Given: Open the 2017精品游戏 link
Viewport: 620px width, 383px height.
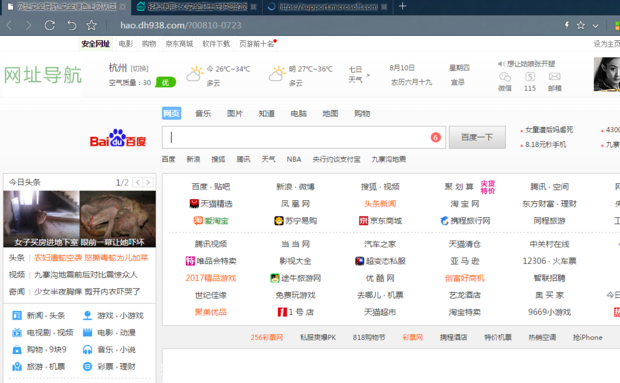Looking at the screenshot, I should (x=211, y=278).
